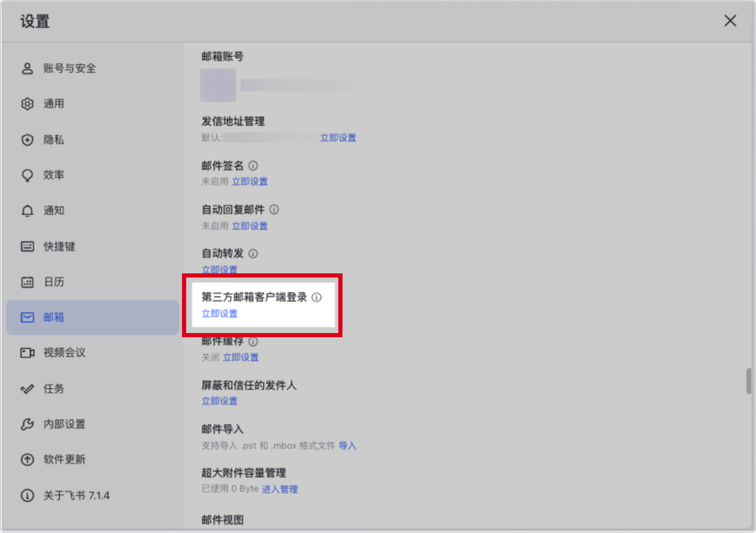Click the plus-circle icon next to 隐私
Image resolution: width=756 pixels, height=533 pixels.
tap(27, 140)
